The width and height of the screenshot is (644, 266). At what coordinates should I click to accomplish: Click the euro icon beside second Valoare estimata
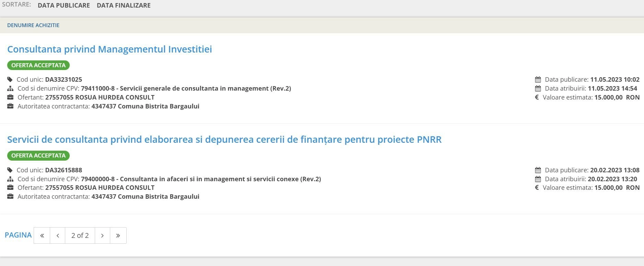pyautogui.click(x=537, y=188)
